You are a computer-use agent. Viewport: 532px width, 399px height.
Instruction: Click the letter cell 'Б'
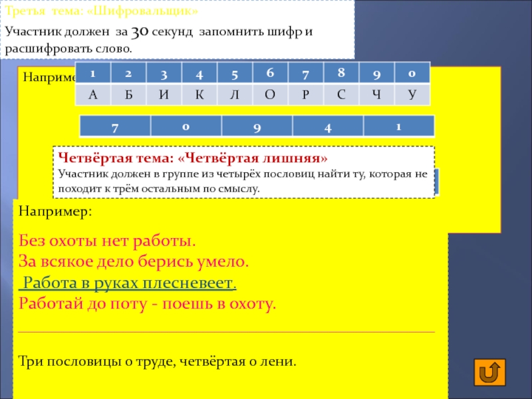(x=128, y=94)
